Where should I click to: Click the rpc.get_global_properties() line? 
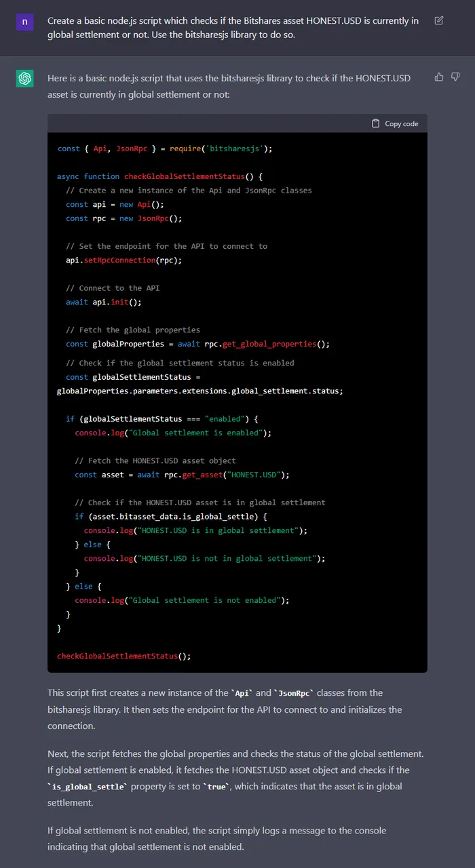[x=197, y=344]
